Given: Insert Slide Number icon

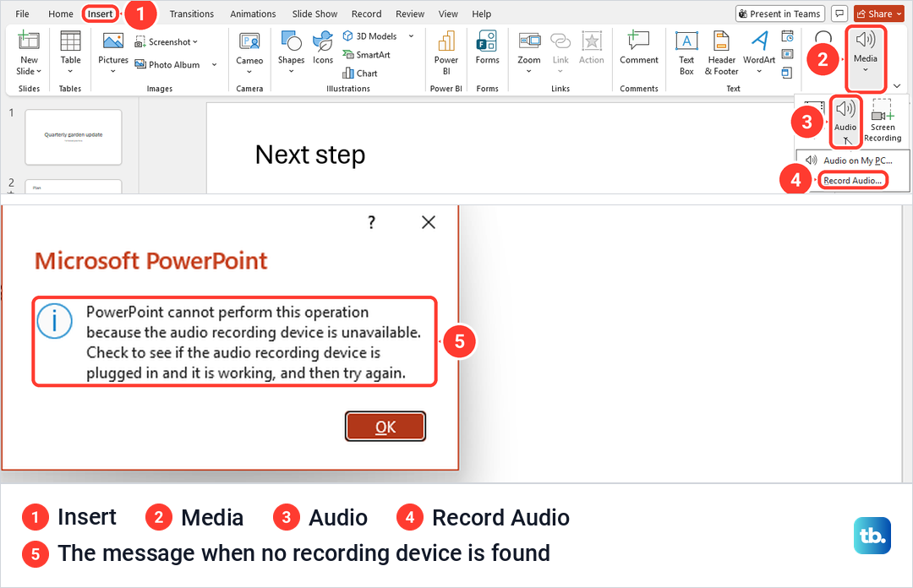Looking at the screenshot, I should point(787,54).
